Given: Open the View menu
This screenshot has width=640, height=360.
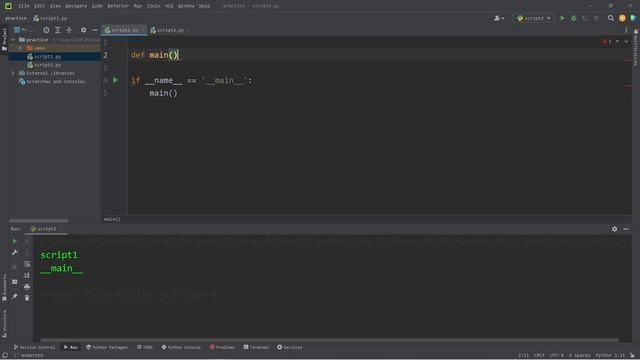Looking at the screenshot, I should (55, 6).
